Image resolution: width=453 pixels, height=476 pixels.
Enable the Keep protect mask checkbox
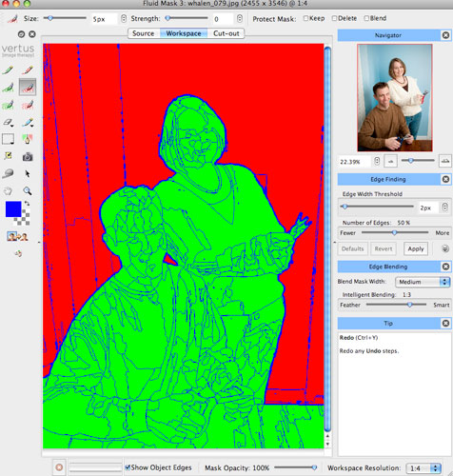coord(305,18)
